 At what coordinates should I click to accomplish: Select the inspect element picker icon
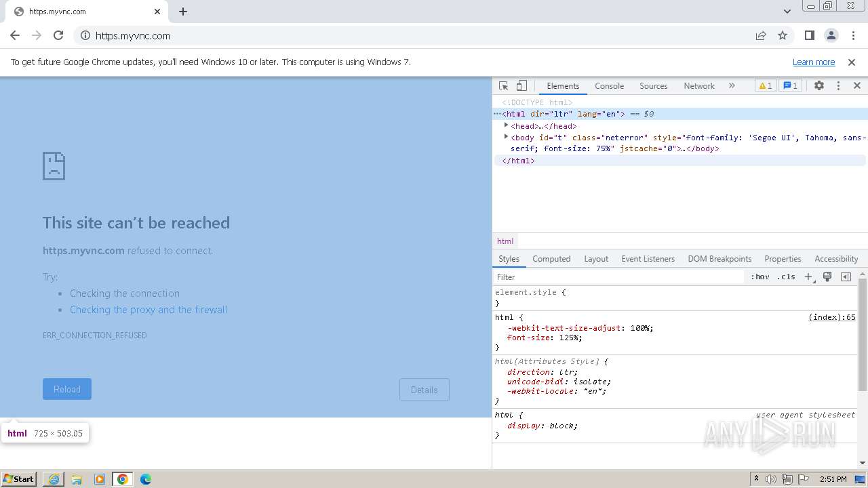[x=503, y=86]
